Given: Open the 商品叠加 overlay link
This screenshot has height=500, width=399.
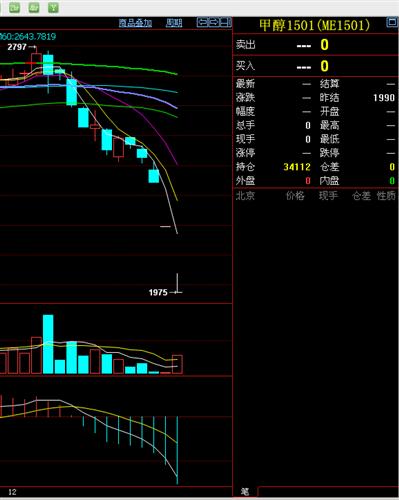Looking at the screenshot, I should [x=135, y=23].
